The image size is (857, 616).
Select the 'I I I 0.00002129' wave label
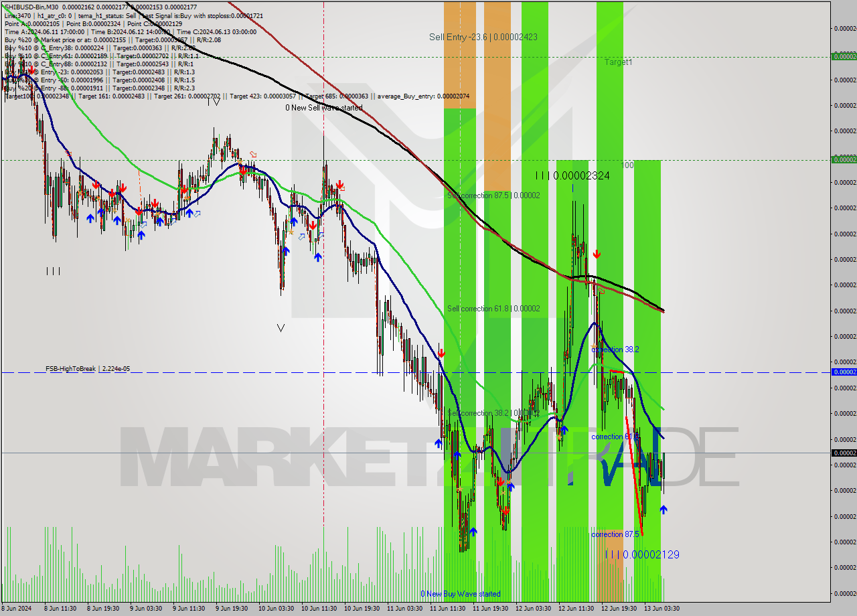tap(642, 554)
